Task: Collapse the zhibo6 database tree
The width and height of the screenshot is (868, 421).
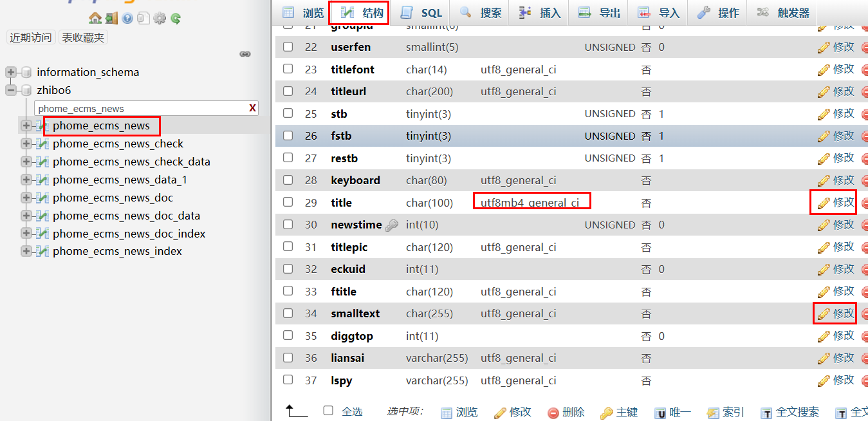Action: [x=11, y=90]
